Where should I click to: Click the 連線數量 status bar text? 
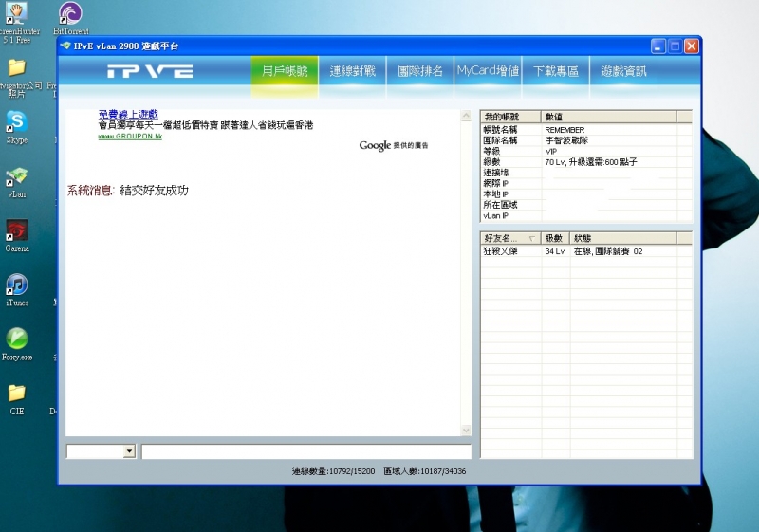click(333, 471)
